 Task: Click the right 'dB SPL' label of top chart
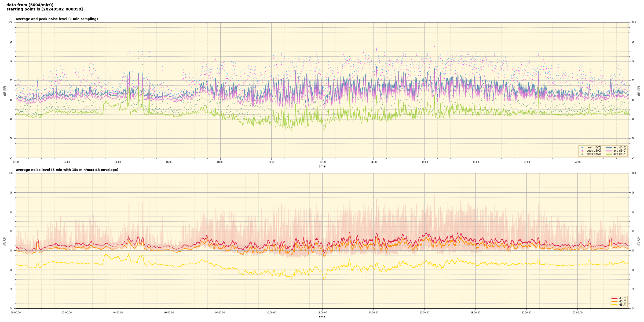pos(639,90)
